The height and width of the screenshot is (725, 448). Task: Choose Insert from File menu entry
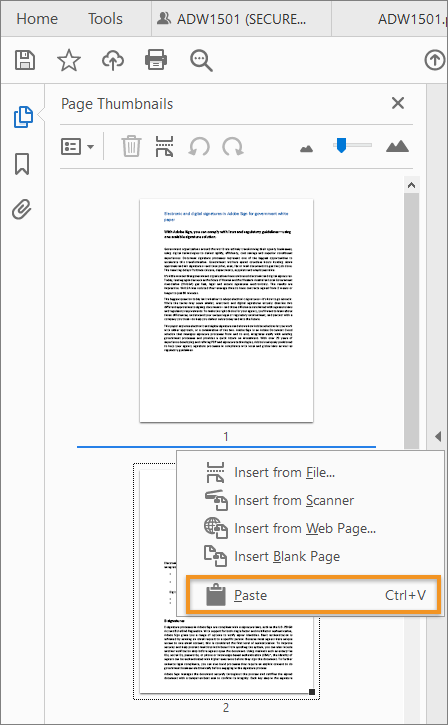point(284,472)
